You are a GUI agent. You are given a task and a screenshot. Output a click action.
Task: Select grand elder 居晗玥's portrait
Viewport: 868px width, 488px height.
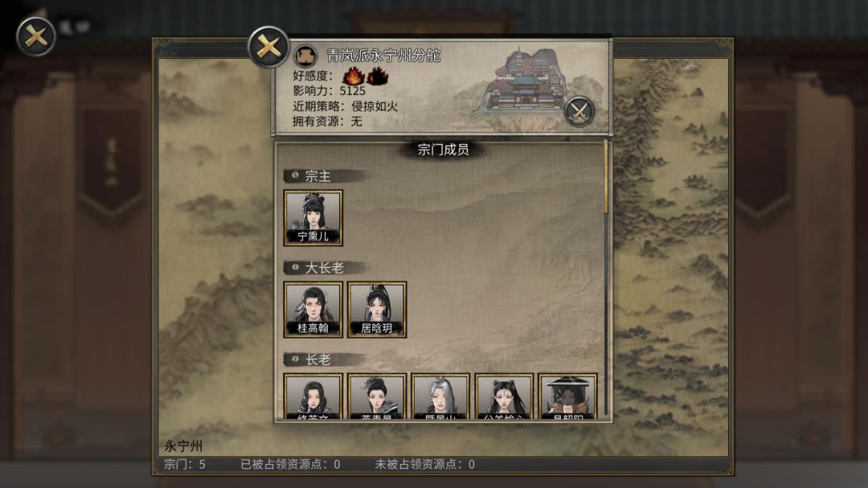(x=377, y=310)
